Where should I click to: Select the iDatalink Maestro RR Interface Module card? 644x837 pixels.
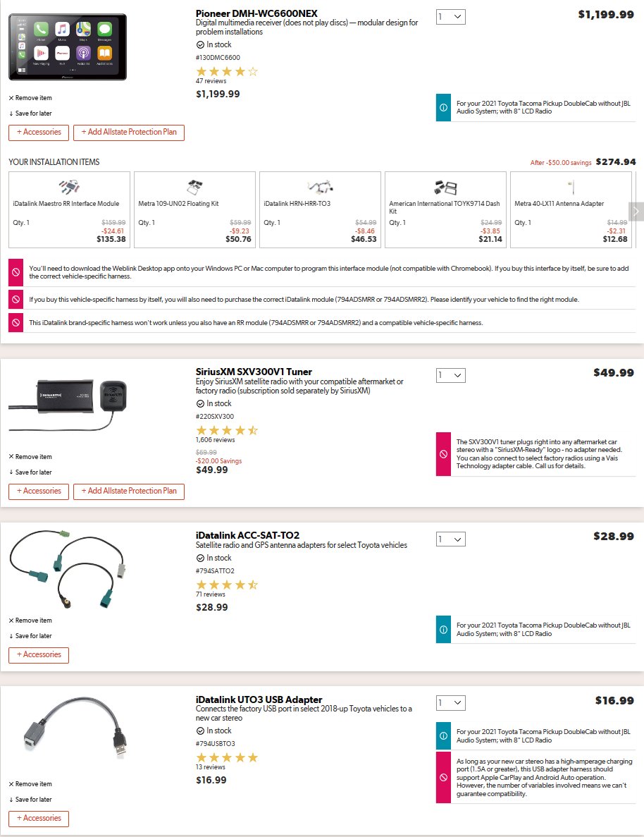pos(69,210)
